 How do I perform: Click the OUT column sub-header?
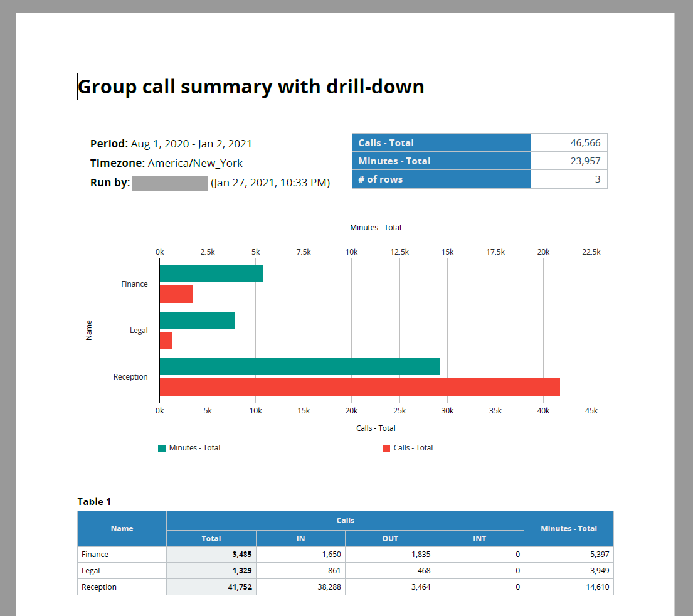[390, 538]
